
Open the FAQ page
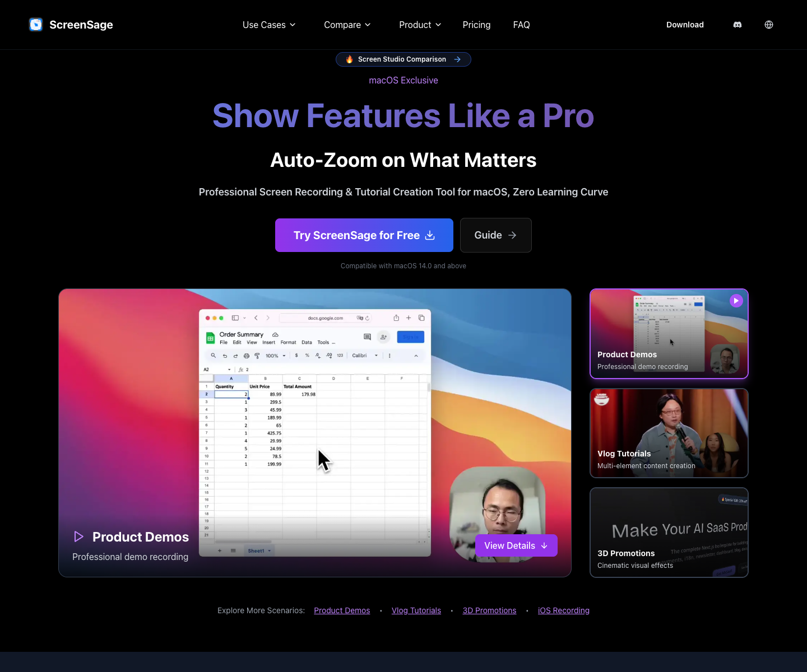click(x=521, y=25)
